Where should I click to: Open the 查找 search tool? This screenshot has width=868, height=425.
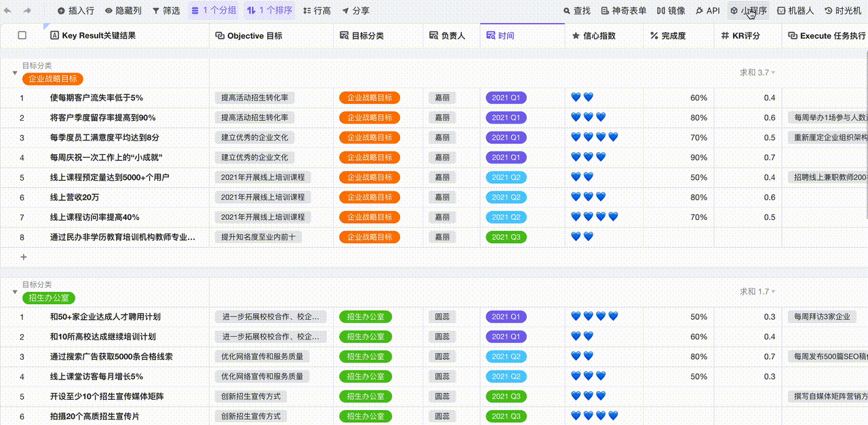[x=577, y=11]
